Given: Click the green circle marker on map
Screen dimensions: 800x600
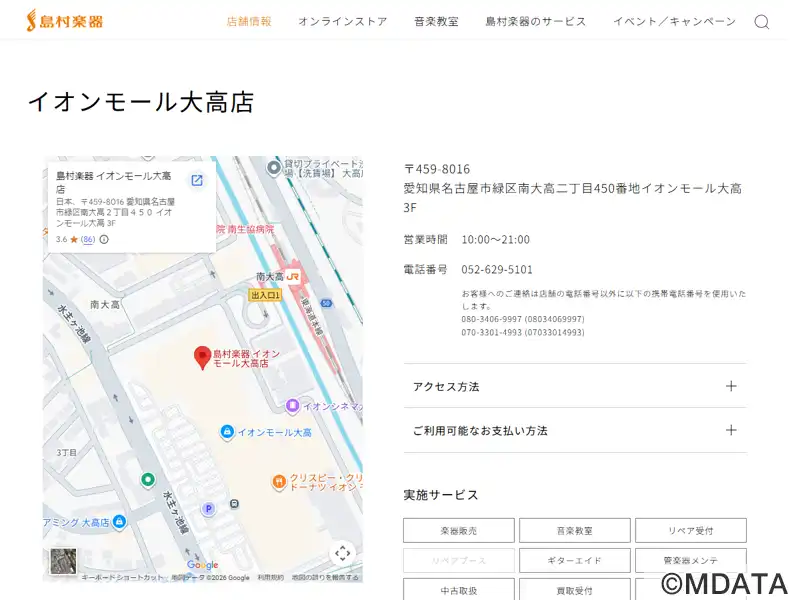Looking at the screenshot, I should tap(148, 480).
